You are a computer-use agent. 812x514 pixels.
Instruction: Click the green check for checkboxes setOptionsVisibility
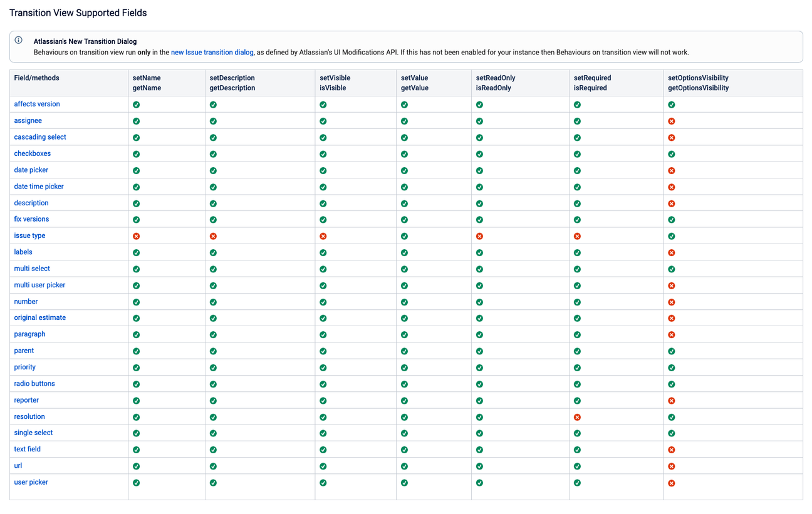pyautogui.click(x=672, y=154)
